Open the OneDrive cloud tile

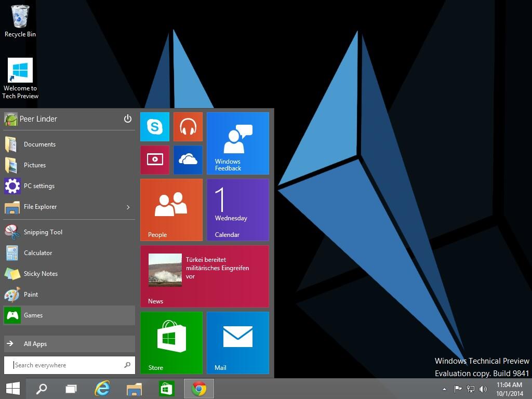(x=188, y=160)
